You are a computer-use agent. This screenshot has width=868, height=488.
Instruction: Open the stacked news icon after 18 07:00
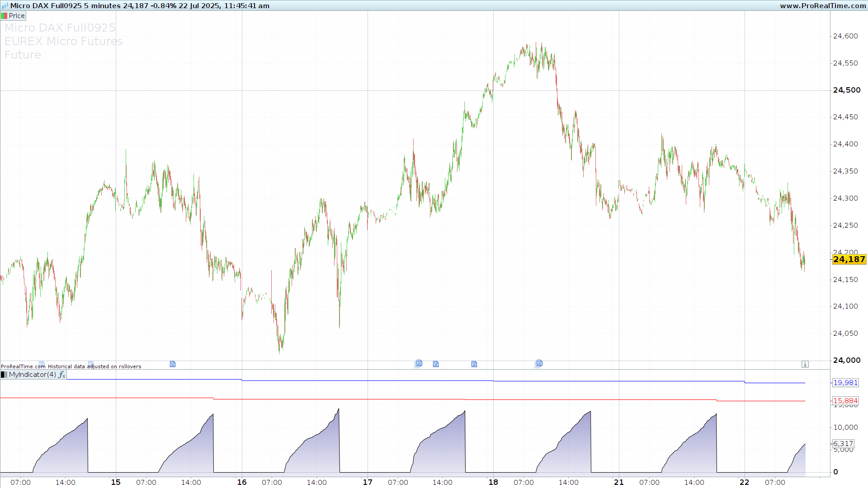click(539, 363)
